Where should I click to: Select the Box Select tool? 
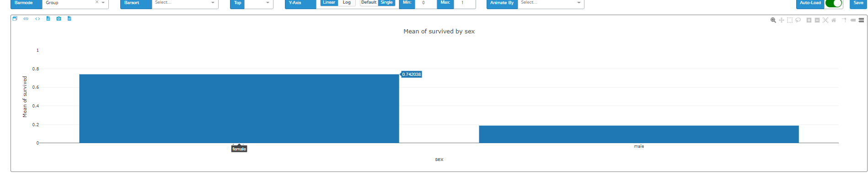point(790,20)
